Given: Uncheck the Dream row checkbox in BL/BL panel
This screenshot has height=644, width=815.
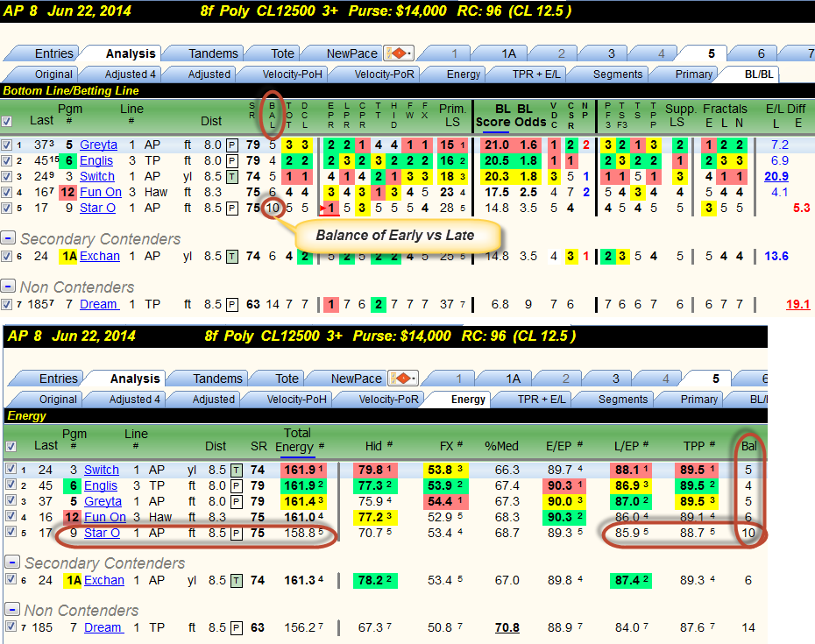Looking at the screenshot, I should [6, 304].
